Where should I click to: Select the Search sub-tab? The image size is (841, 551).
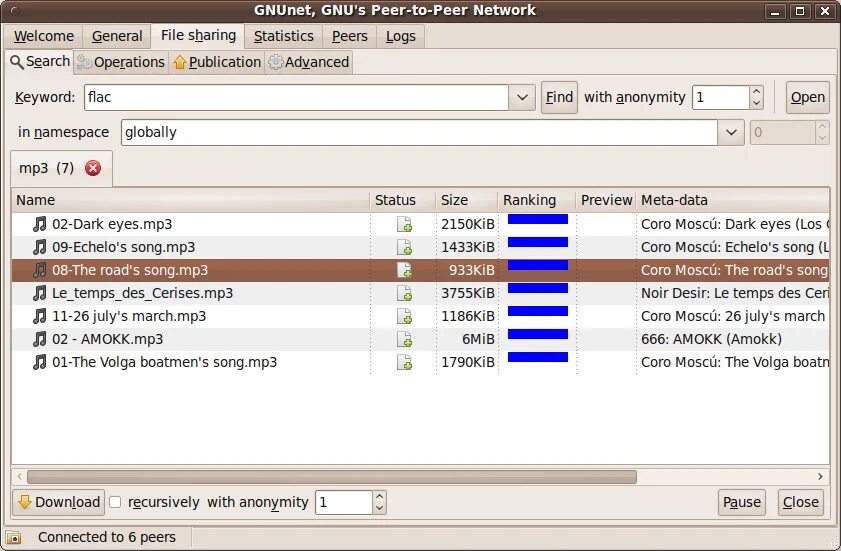[x=40, y=62]
